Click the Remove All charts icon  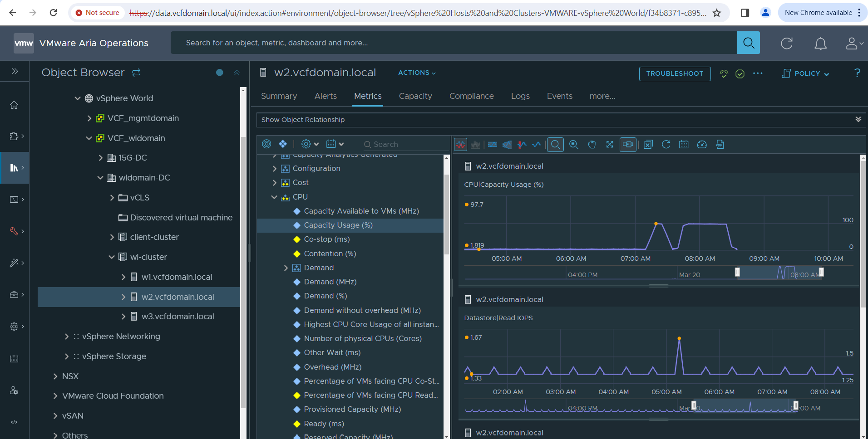pyautogui.click(x=648, y=145)
